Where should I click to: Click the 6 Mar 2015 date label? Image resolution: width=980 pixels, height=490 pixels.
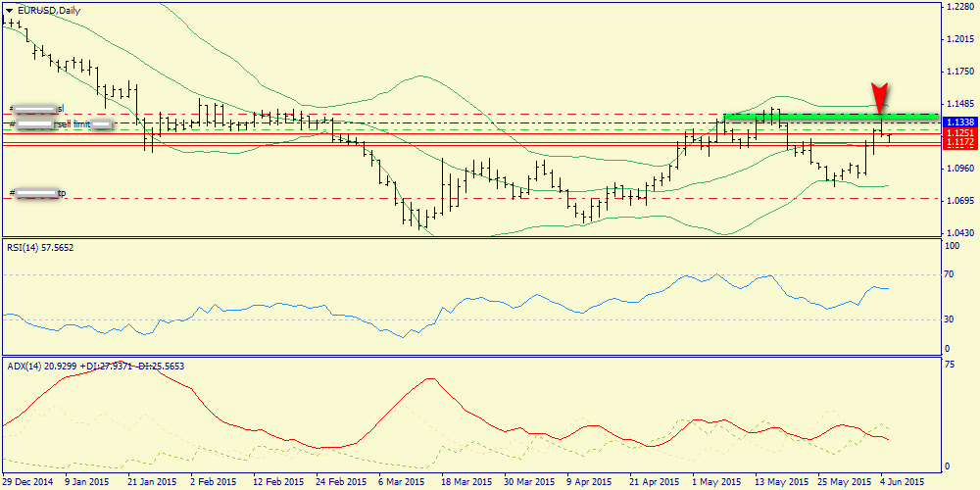[x=400, y=482]
